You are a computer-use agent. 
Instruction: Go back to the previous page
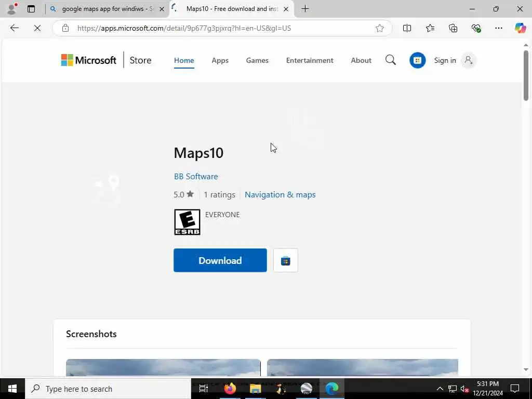[14, 28]
